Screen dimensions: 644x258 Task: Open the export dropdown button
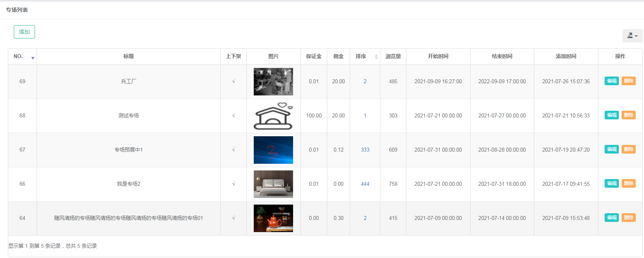click(x=632, y=36)
